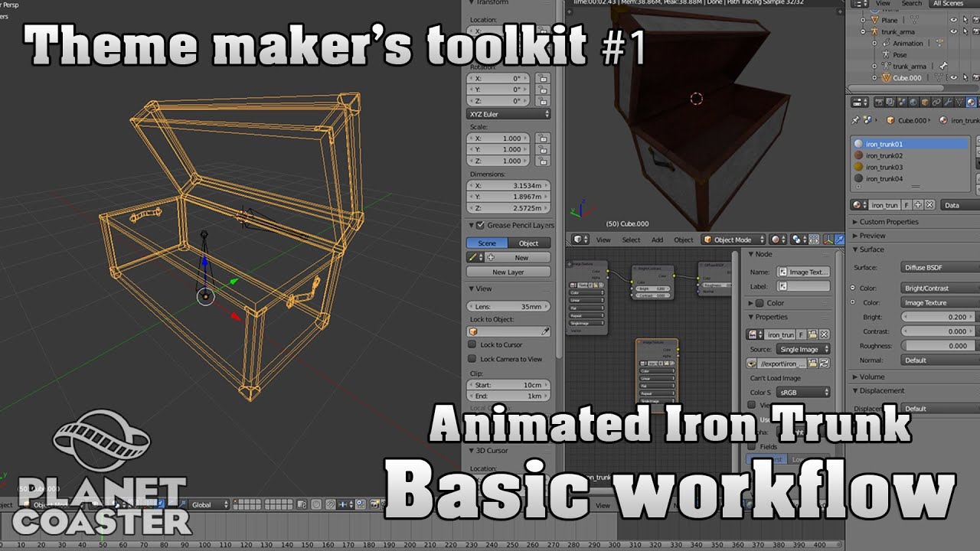Open the image Source Single Image dropdown
The image size is (980, 551).
pos(803,349)
